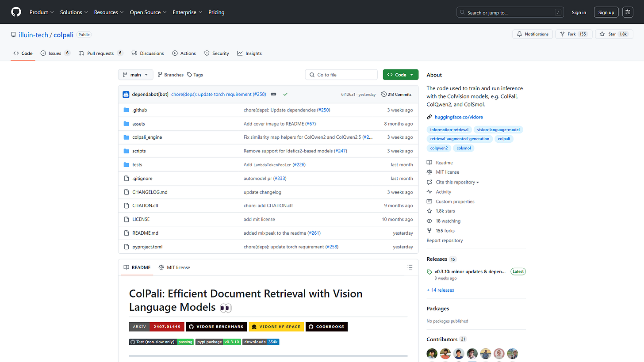Open the CHANGELOG.md file
644x362 pixels.
(x=150, y=192)
